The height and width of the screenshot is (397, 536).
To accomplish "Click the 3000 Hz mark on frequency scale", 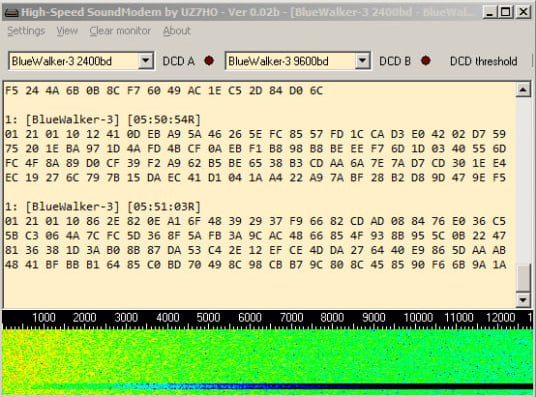I will [126, 318].
